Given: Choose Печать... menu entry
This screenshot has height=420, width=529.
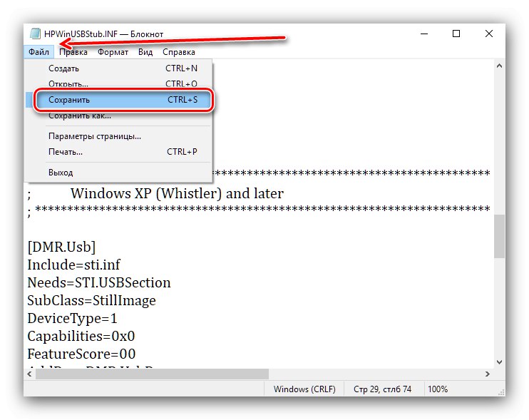Looking at the screenshot, I should pyautogui.click(x=119, y=152).
